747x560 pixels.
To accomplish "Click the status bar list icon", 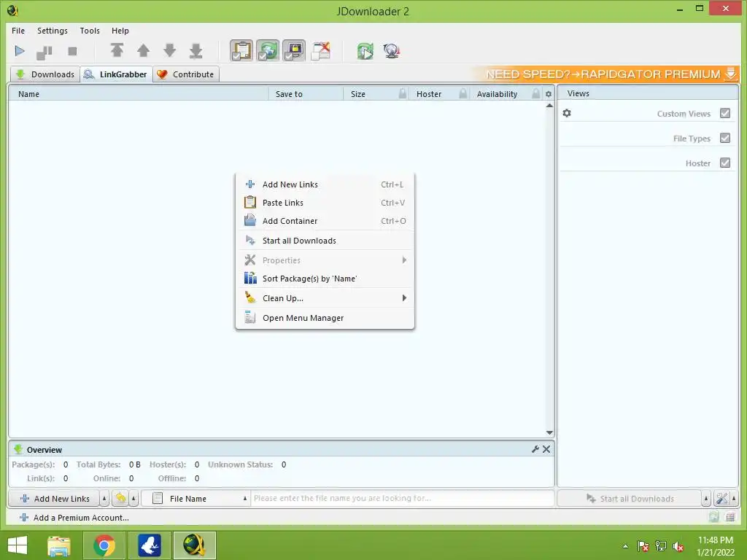I will click(729, 517).
